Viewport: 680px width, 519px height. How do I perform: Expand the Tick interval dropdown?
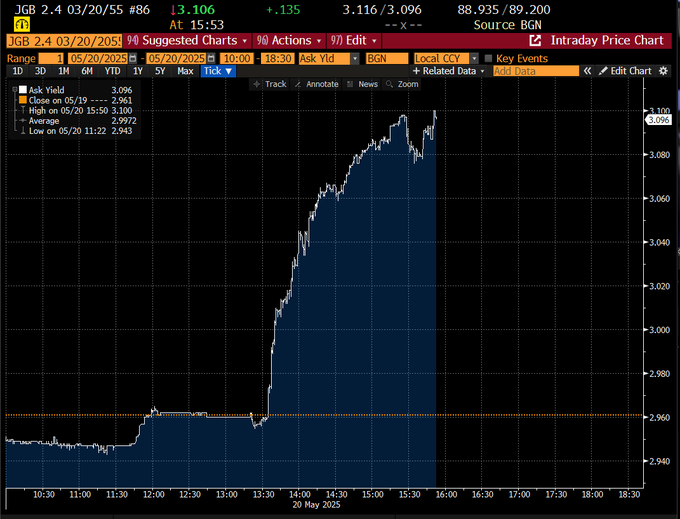(219, 71)
